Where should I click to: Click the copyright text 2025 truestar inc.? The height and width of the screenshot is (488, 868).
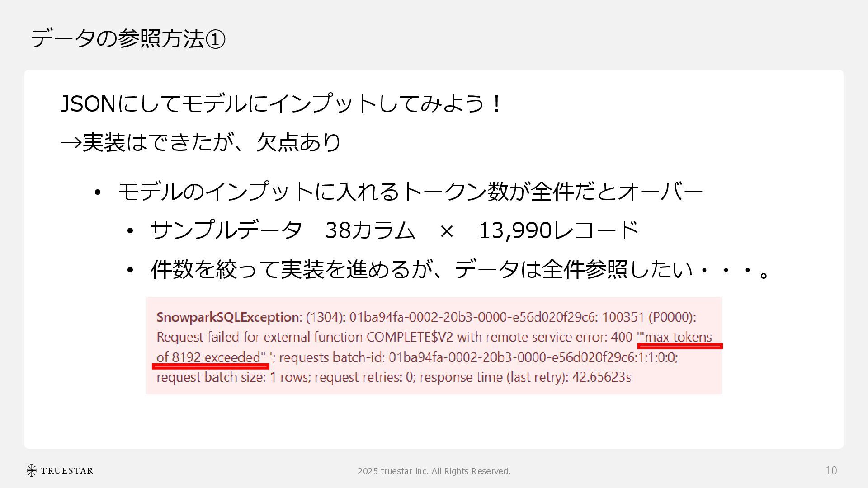pyautogui.click(x=434, y=471)
